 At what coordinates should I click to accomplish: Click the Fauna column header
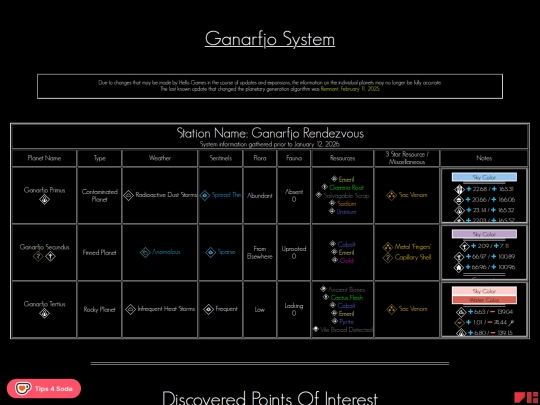tap(294, 158)
